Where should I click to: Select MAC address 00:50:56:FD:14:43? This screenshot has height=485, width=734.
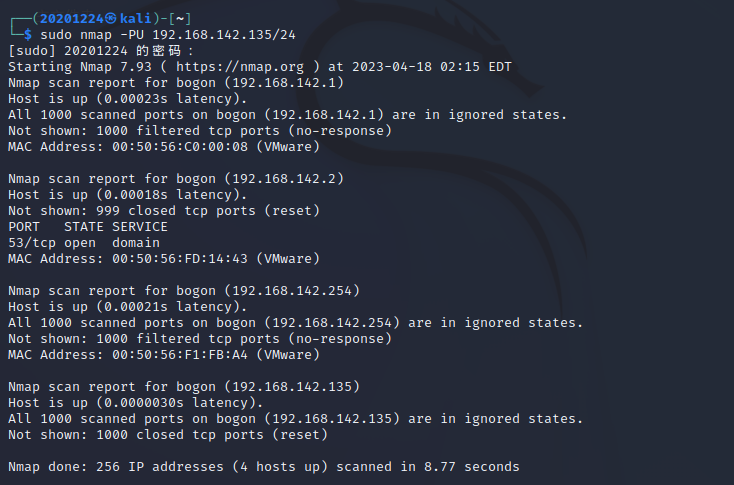click(x=188, y=259)
